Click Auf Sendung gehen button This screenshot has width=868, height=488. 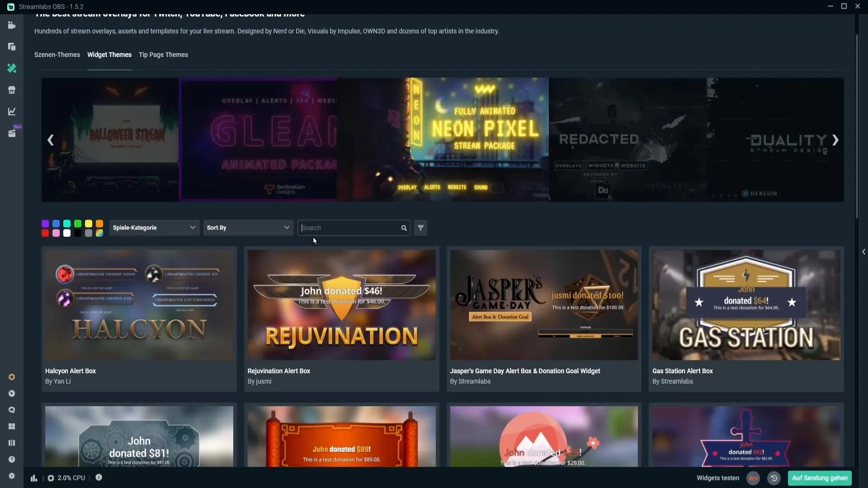pos(820,478)
